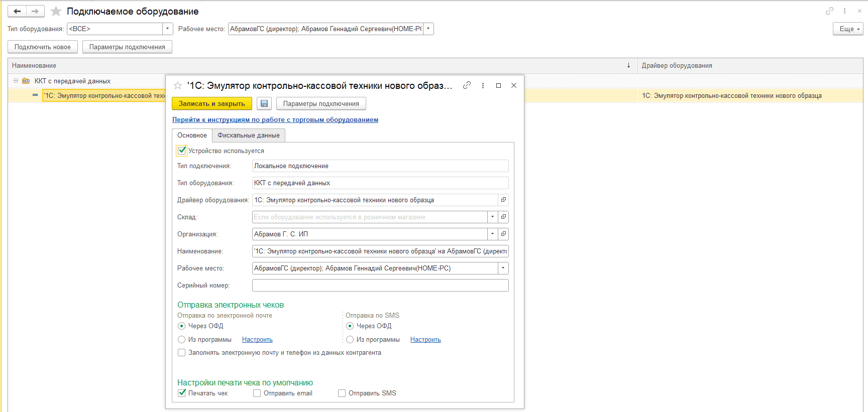This screenshot has width=868, height=412.
Task: Click the forward navigation arrow
Action: click(x=35, y=11)
